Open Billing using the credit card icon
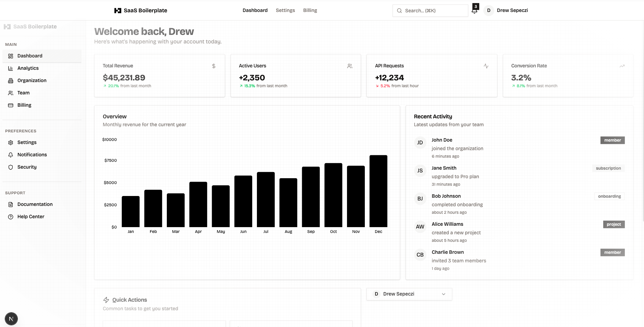This screenshot has width=644, height=327. click(10, 105)
